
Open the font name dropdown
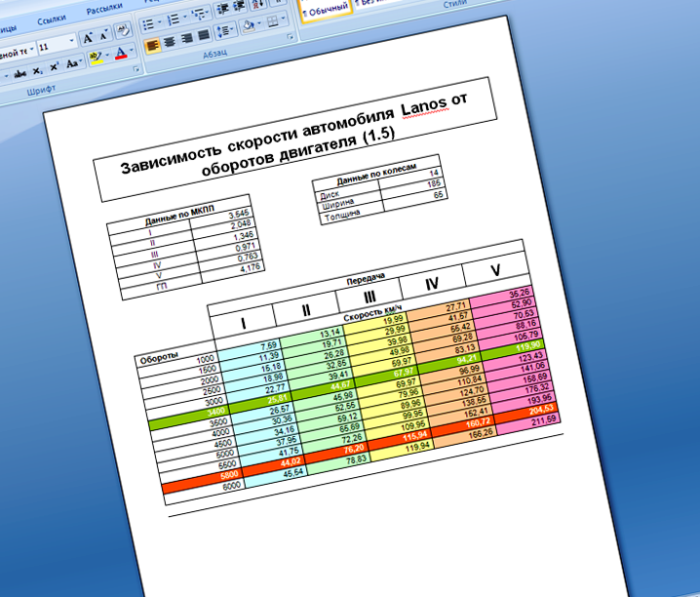click(x=32, y=49)
